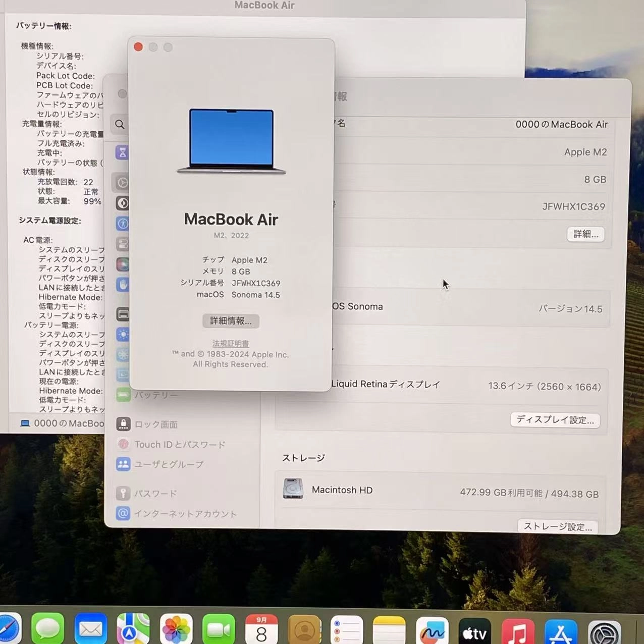Open インターネットアカウント settings in sidebar
Viewport: 644px width, 644px height.
tap(176, 513)
